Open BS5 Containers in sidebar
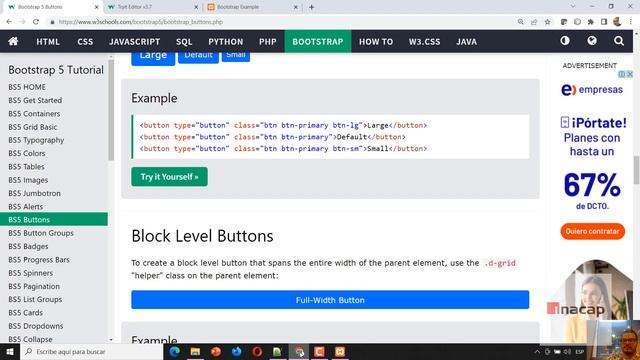Viewport: 640px width, 360px height. click(x=34, y=113)
